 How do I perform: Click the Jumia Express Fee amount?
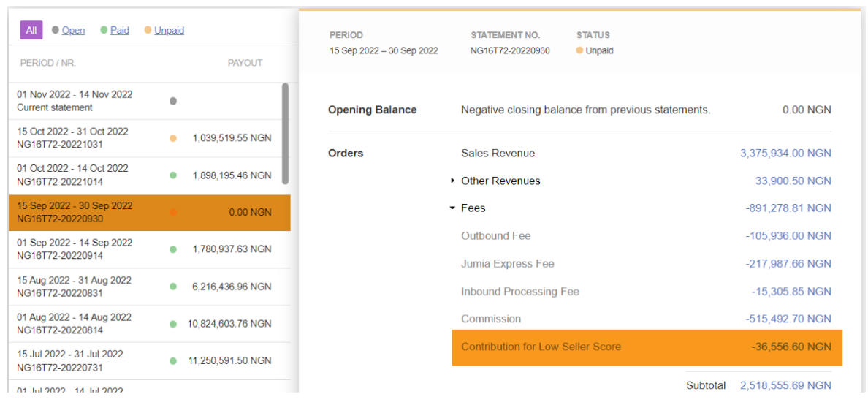(x=788, y=264)
